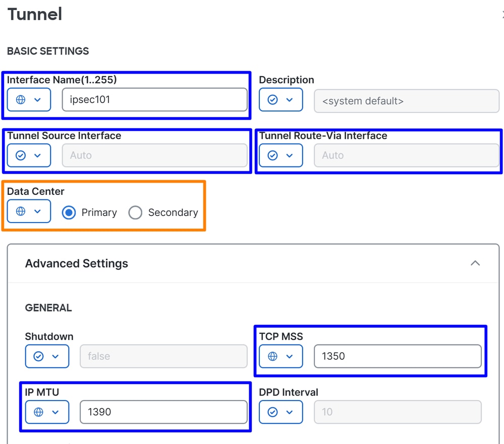The image size is (504, 444).
Task: Open the Interface Name scope dropdown arrow
Action: [37, 100]
